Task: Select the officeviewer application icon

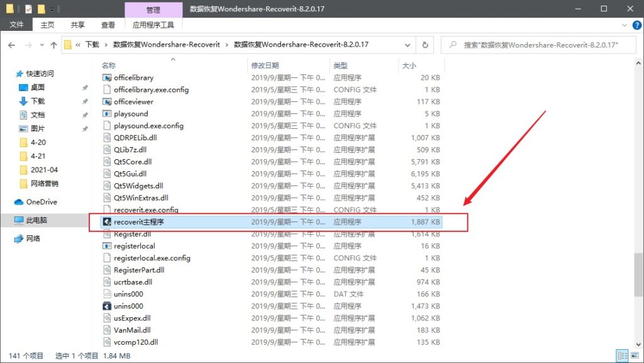Action: (107, 101)
